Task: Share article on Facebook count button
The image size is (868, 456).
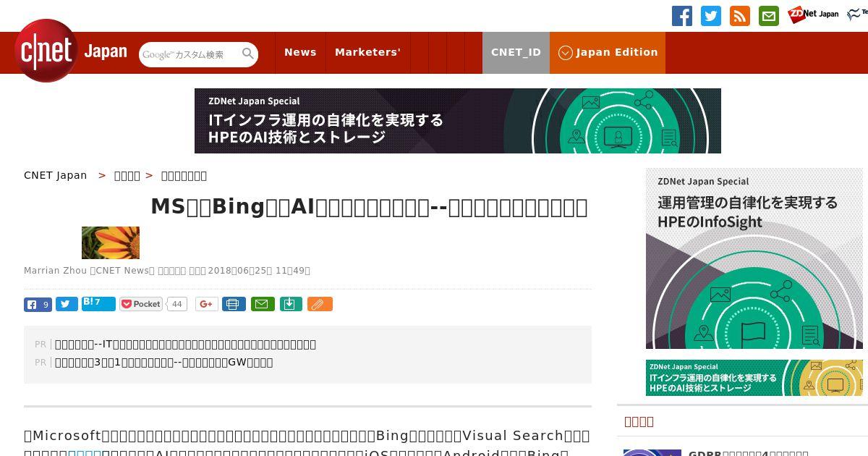Action: 38,304
